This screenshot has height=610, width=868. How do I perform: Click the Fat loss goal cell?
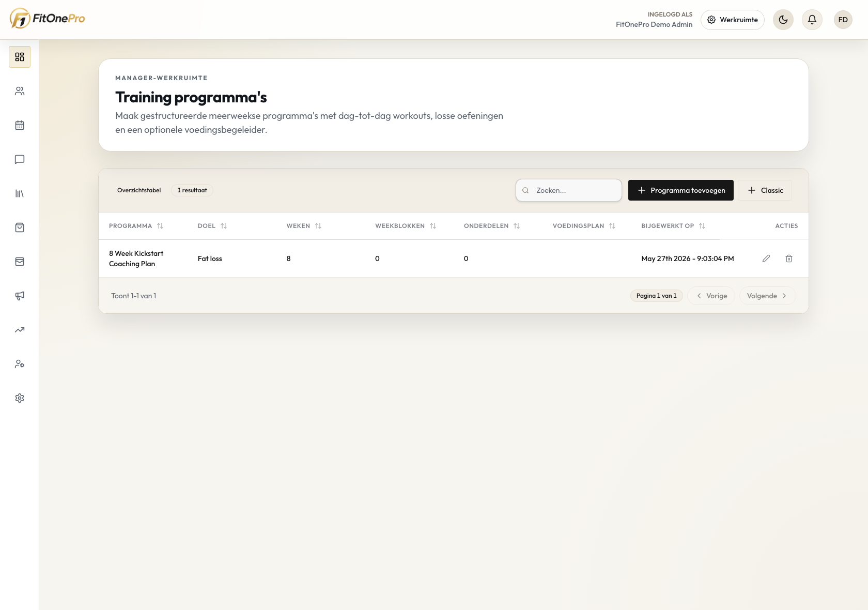click(210, 258)
